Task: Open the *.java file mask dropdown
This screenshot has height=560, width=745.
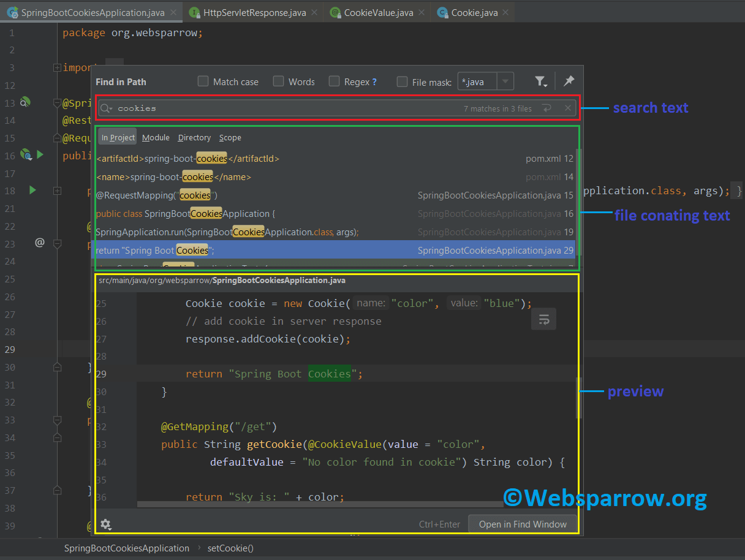Action: click(505, 81)
